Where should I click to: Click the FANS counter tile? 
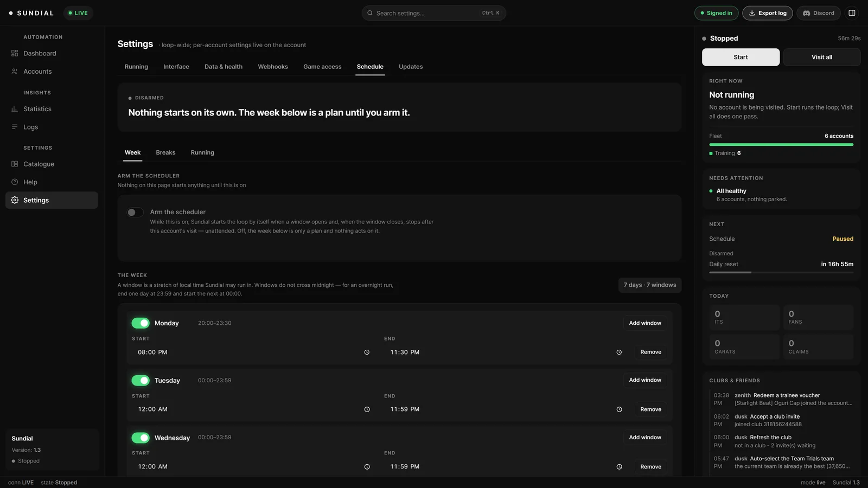pos(818,317)
